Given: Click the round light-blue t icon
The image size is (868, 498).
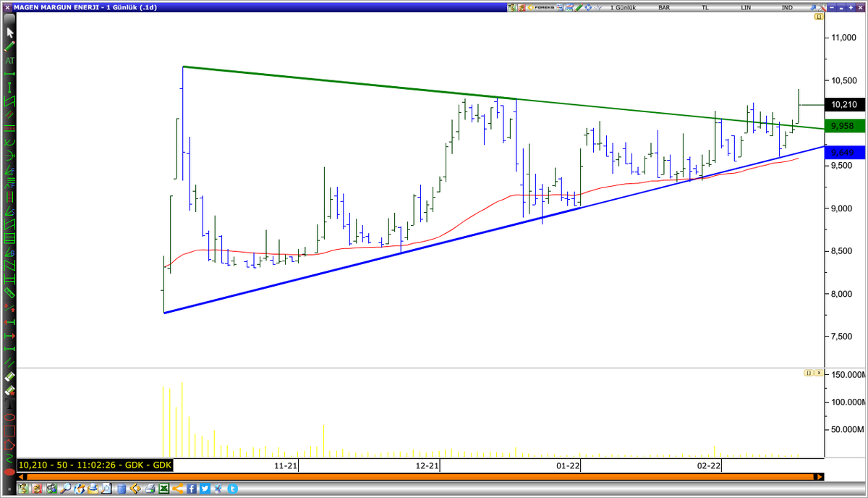Looking at the screenshot, I should coord(233,489).
